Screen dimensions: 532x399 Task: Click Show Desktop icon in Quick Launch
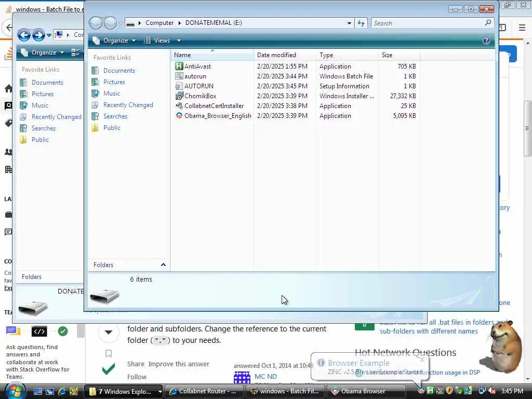tap(37, 391)
